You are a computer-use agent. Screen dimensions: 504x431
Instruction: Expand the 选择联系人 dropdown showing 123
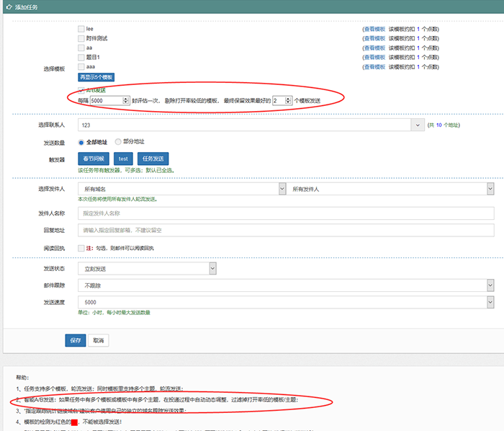click(x=418, y=125)
